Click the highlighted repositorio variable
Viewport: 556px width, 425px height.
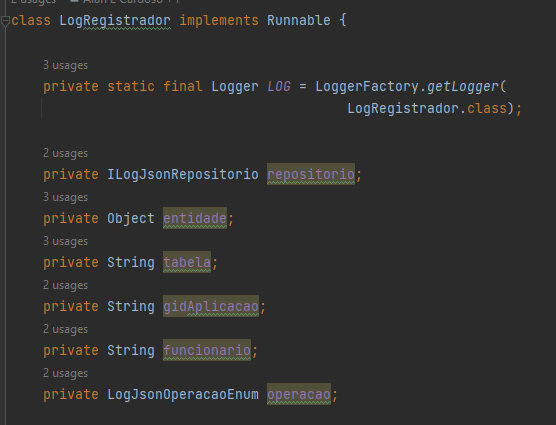[311, 174]
